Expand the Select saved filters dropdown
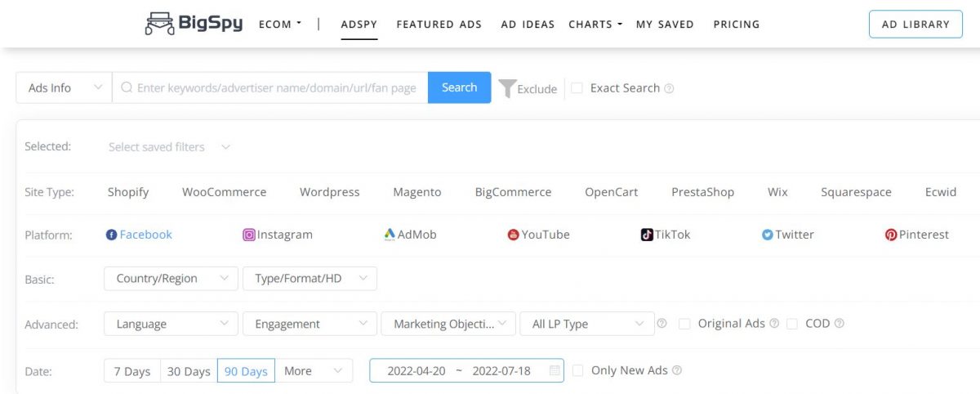The width and height of the screenshot is (980, 394). click(170, 147)
